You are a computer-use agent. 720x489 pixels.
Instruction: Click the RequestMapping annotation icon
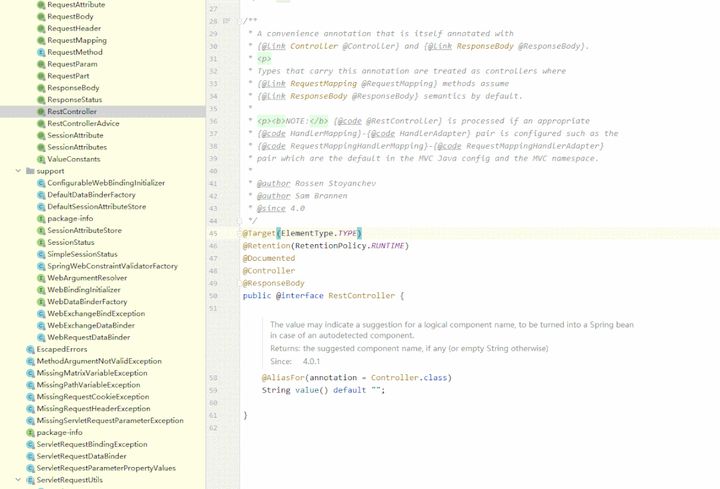tap(41, 40)
